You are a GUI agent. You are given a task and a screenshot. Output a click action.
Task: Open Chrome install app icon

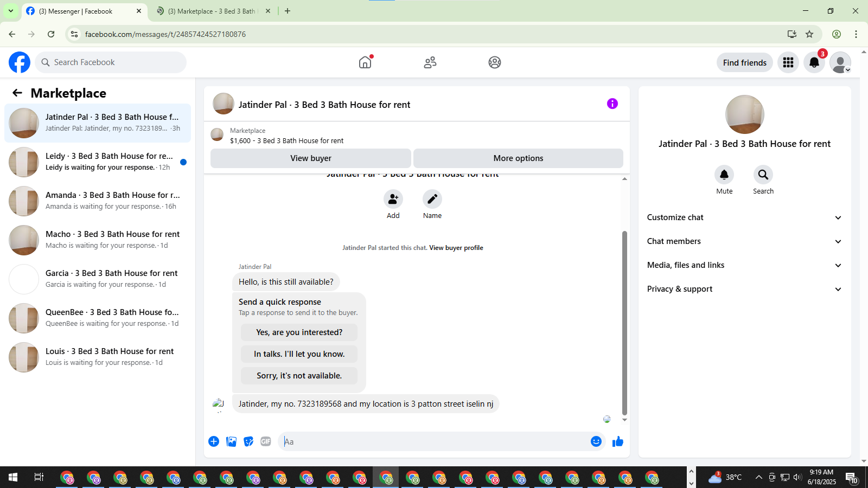tap(792, 34)
